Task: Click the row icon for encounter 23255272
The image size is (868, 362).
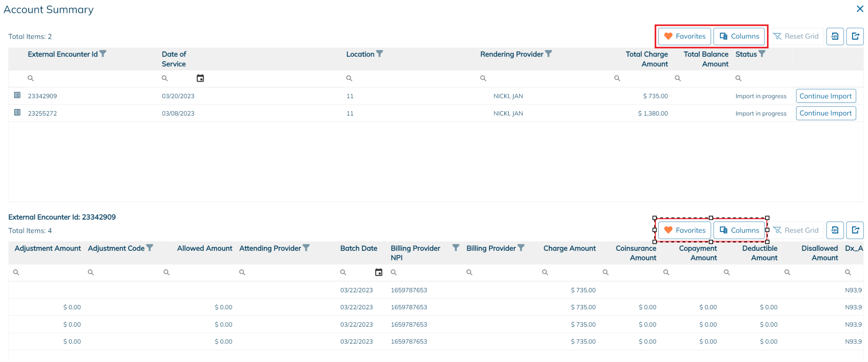Action: tap(17, 112)
